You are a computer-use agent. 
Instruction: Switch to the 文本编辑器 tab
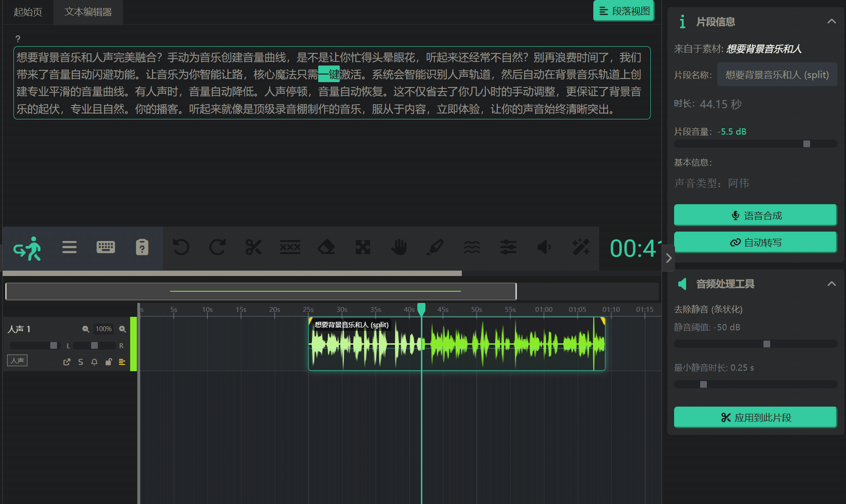click(x=88, y=12)
